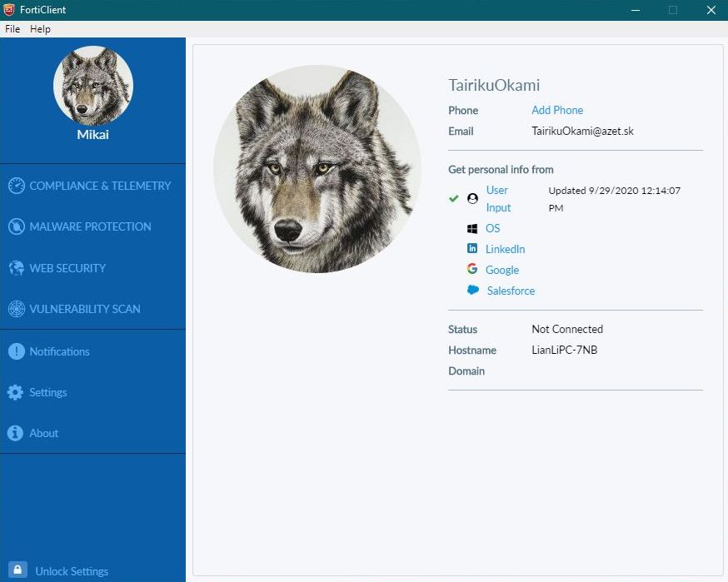
Task: Click the Salesforce cloud icon
Action: [x=472, y=290]
